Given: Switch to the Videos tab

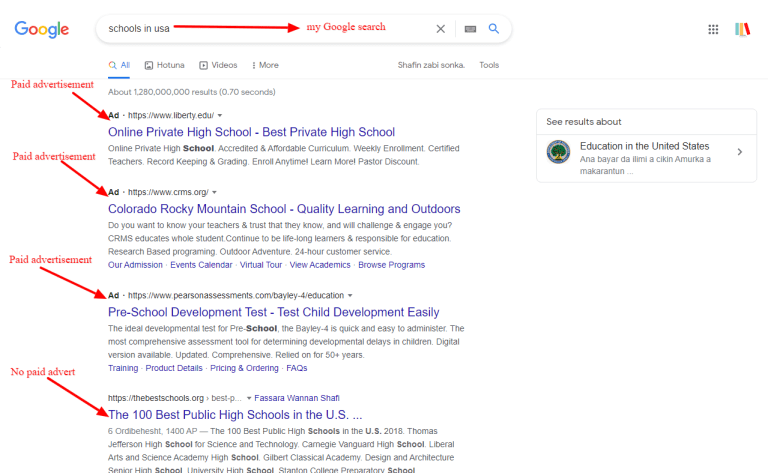Looking at the screenshot, I should point(218,65).
